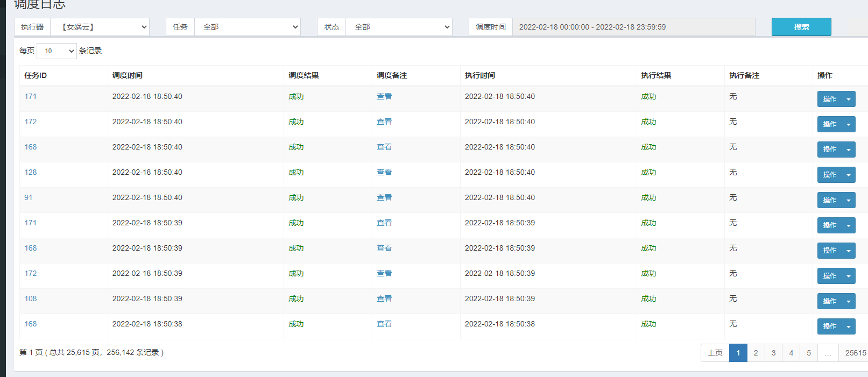Expand 操作 caret for task 91

[849, 200]
